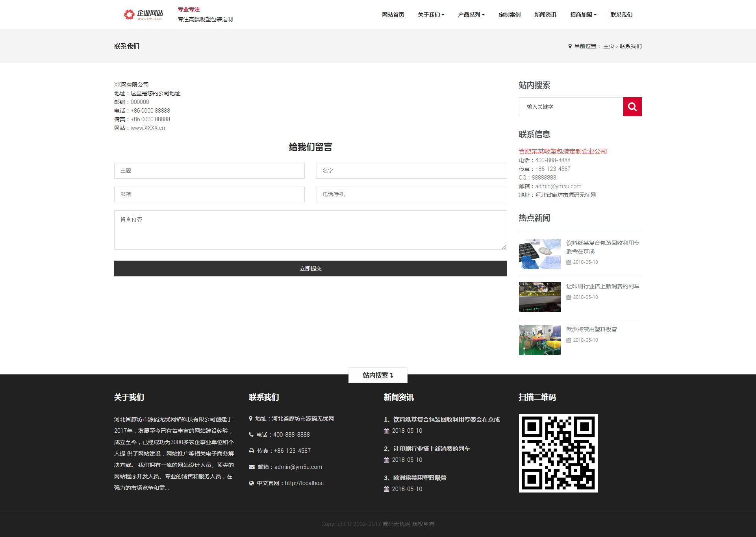Click the fax printer icon in the footer
The height and width of the screenshot is (537, 756).
251,451
